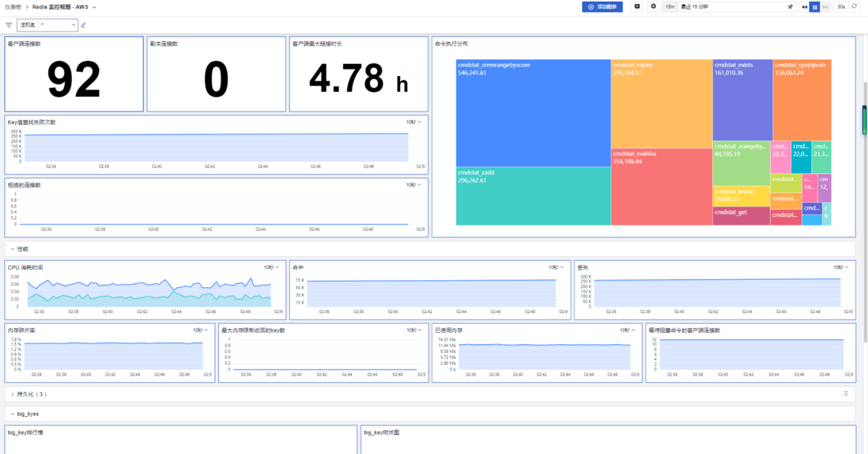
Task: Collapse the big_kyes section
Action: [x=13, y=414]
